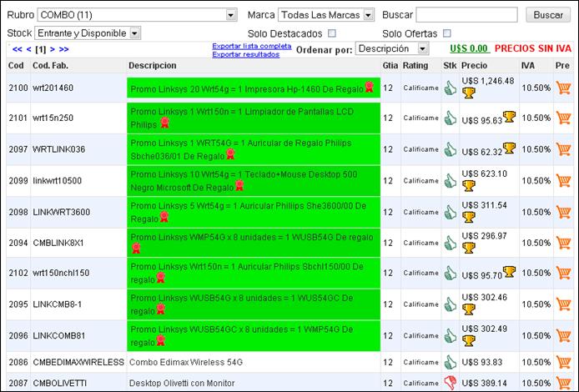Open the Stock Entrante y Disponible dropdown
Viewport: 579px width, 392px height.
tap(88, 33)
